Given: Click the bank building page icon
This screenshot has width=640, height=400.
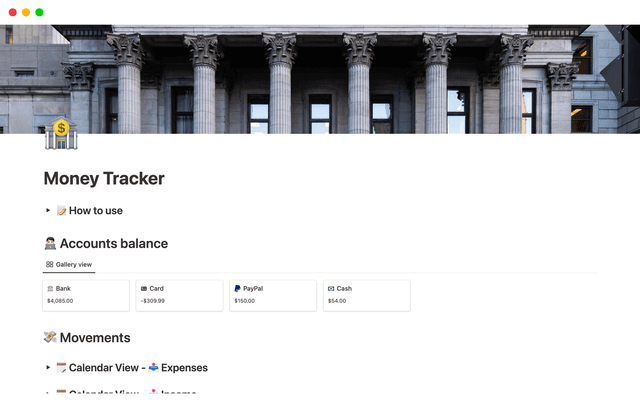Looking at the screenshot, I should (x=61, y=134).
